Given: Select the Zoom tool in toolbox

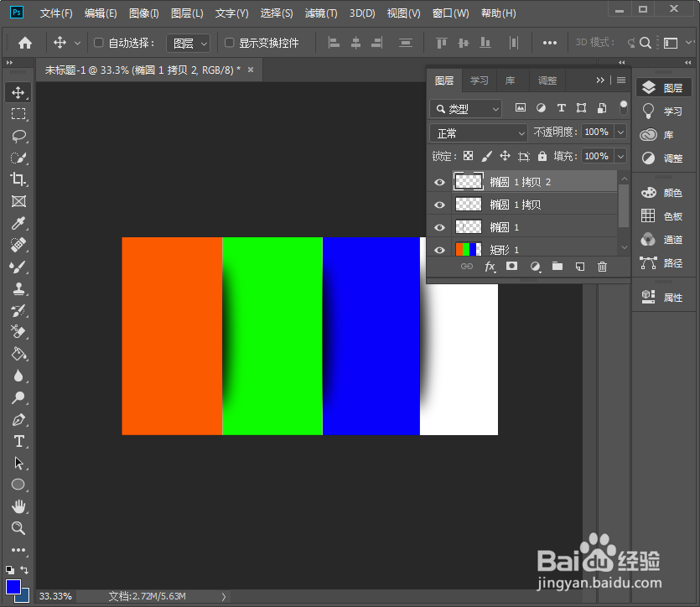Looking at the screenshot, I should (18, 528).
